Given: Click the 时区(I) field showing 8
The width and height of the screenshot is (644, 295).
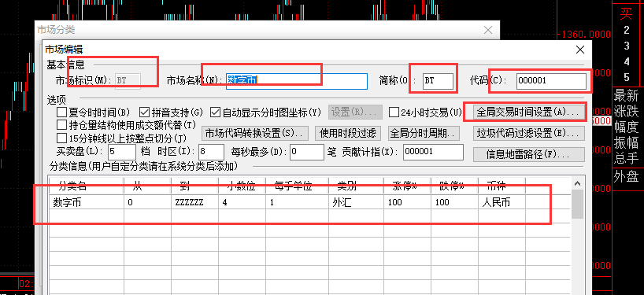Looking at the screenshot, I should [x=211, y=151].
